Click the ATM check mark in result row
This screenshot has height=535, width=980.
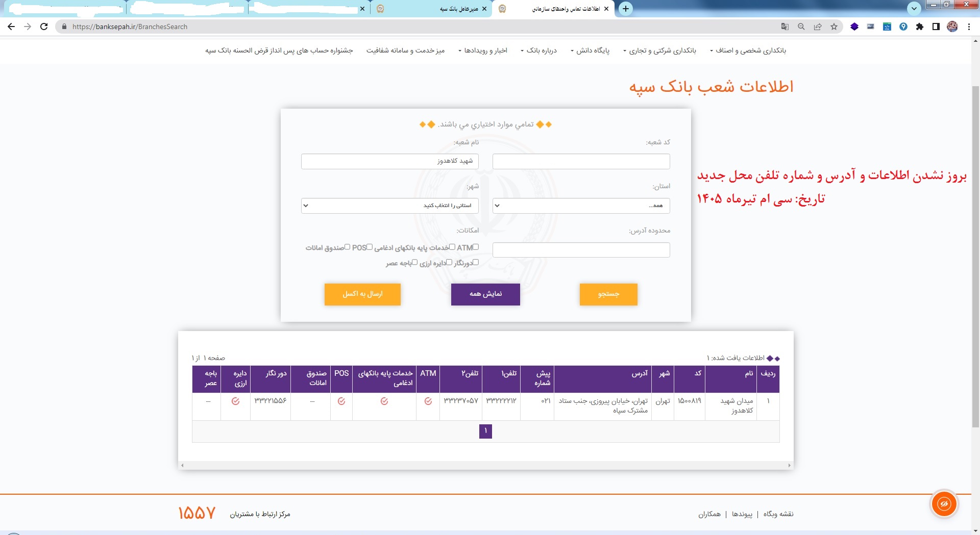[x=428, y=401]
